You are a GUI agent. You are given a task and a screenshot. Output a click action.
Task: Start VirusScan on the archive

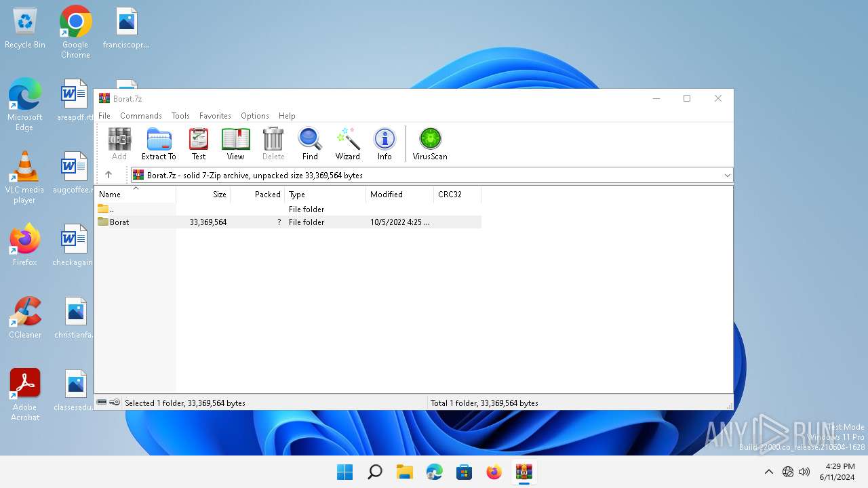point(430,144)
